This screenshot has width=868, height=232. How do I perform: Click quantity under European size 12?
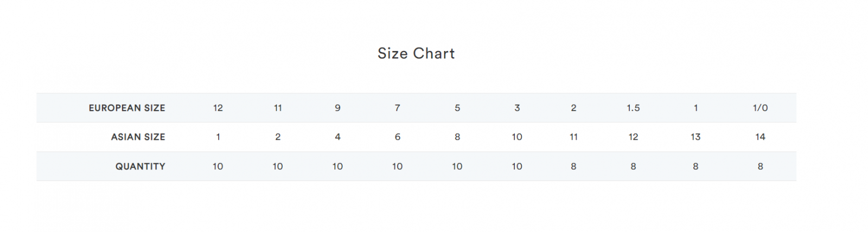pyautogui.click(x=218, y=166)
